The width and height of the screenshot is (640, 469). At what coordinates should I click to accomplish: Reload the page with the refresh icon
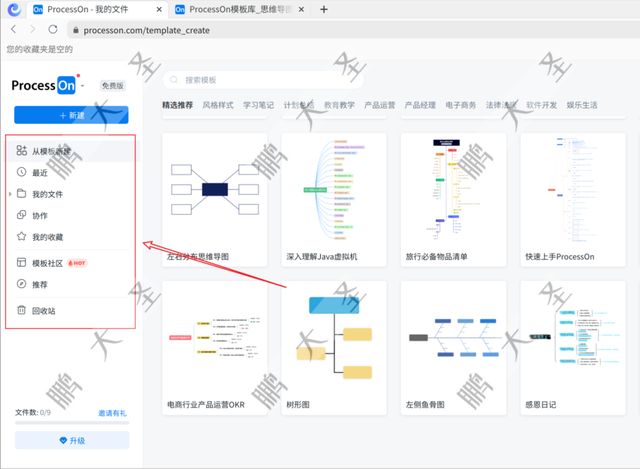coord(53,29)
